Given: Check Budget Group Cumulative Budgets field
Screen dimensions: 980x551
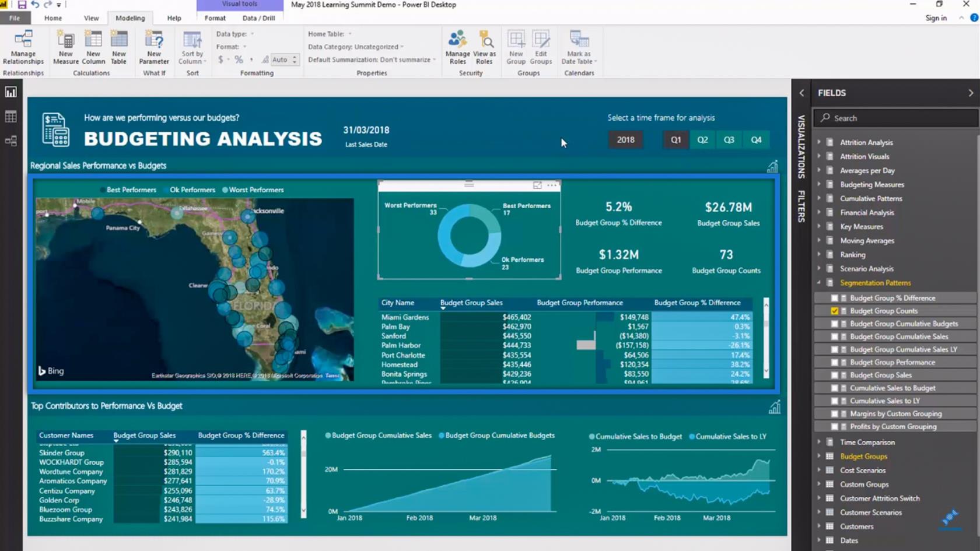Looking at the screenshot, I should pos(835,324).
